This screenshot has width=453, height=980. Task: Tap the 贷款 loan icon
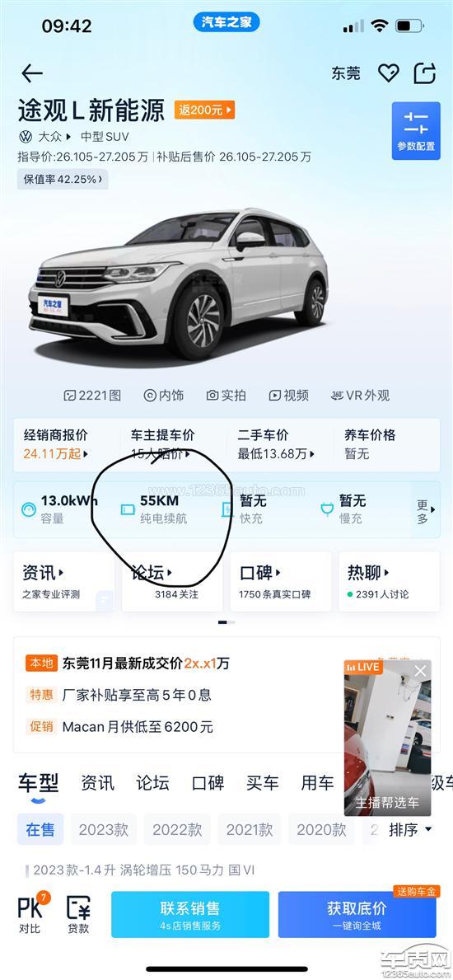click(79, 914)
